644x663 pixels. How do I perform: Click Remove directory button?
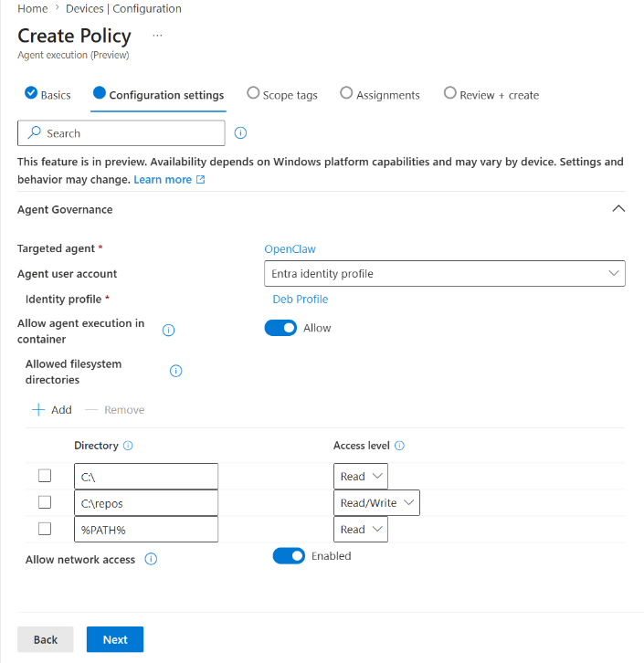click(114, 410)
